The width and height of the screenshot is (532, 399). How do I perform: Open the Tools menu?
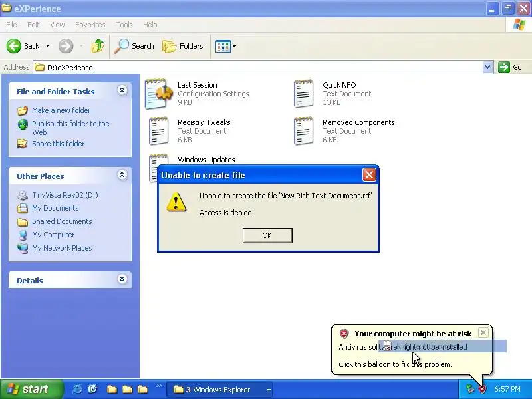pos(124,25)
